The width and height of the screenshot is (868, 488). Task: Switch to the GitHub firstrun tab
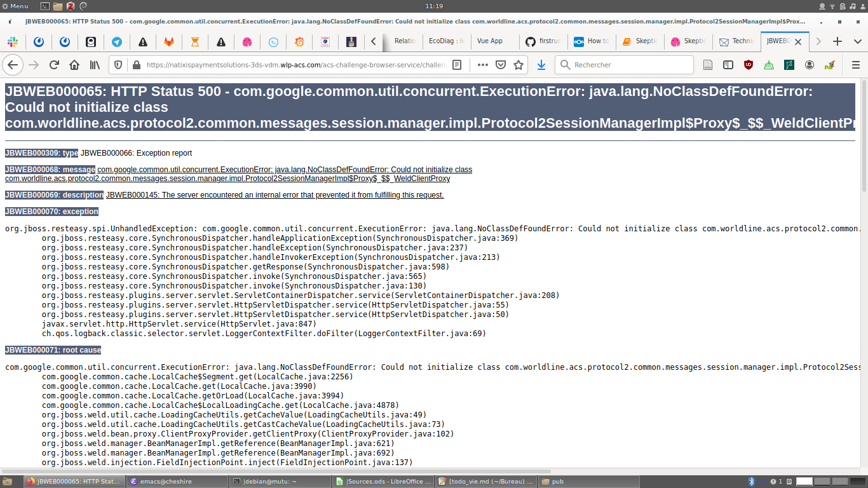[x=544, y=41]
